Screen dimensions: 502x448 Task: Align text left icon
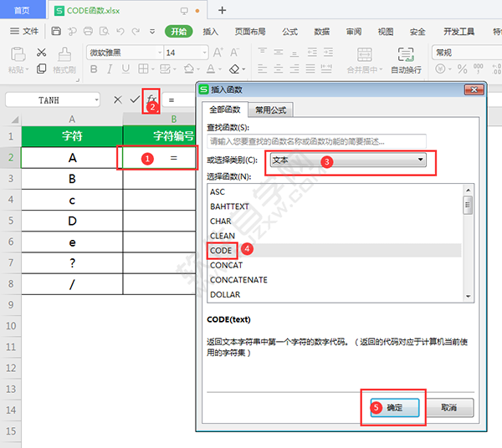point(262,69)
